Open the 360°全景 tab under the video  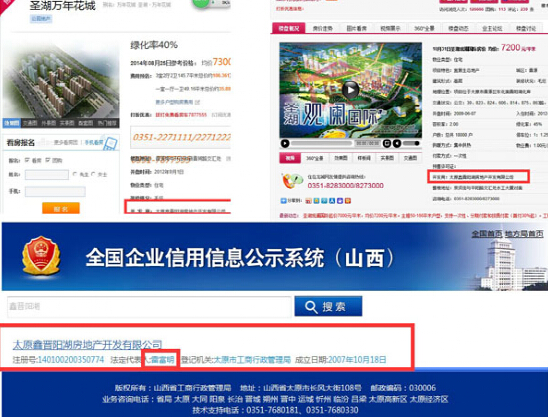pyautogui.click(x=315, y=158)
